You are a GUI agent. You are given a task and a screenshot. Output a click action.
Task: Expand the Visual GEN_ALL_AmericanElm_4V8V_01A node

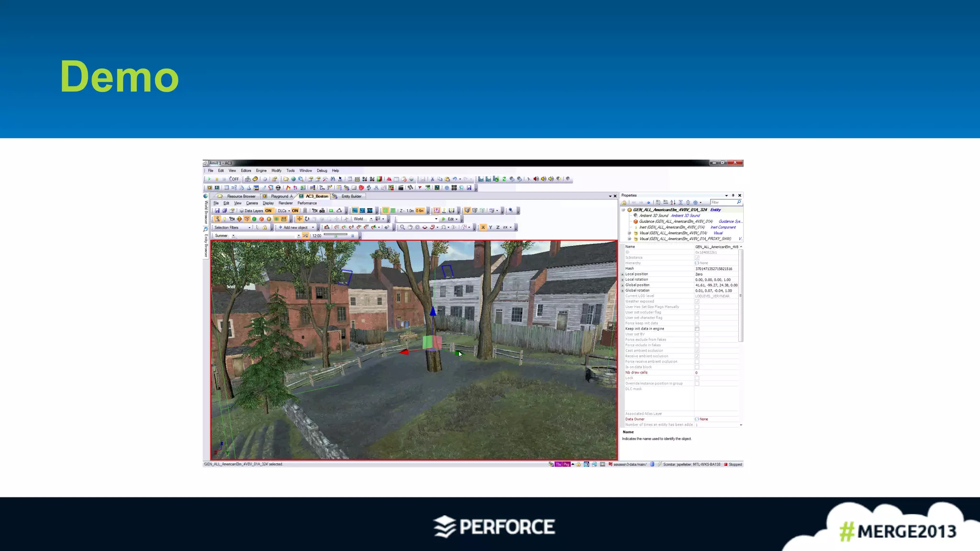[629, 233]
